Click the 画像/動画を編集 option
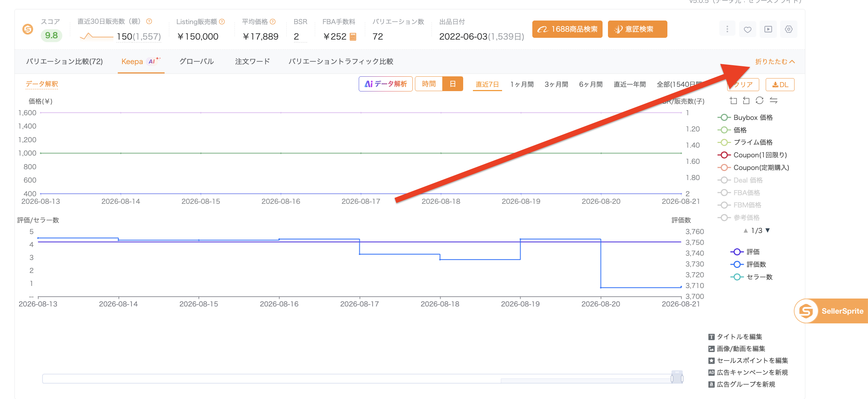Image resolution: width=868 pixels, height=399 pixels. click(737, 349)
